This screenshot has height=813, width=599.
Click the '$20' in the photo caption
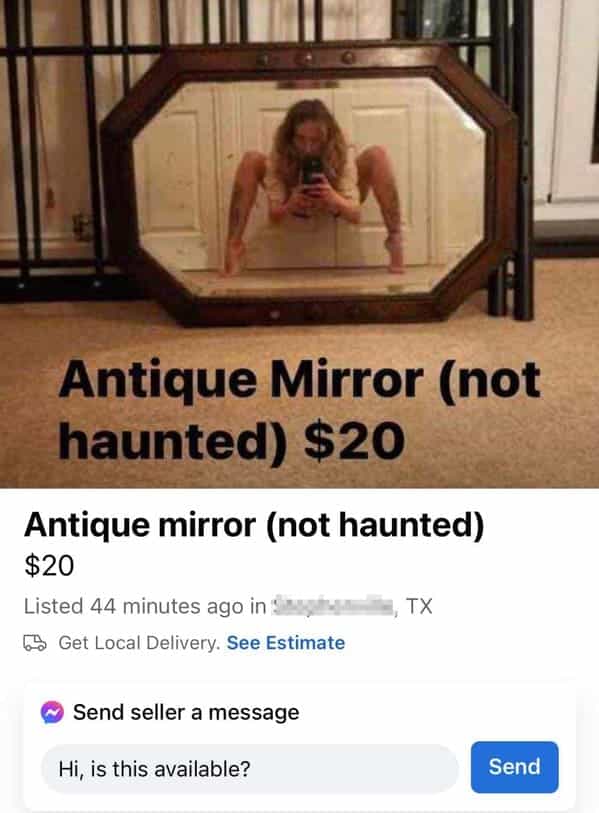[x=354, y=441]
